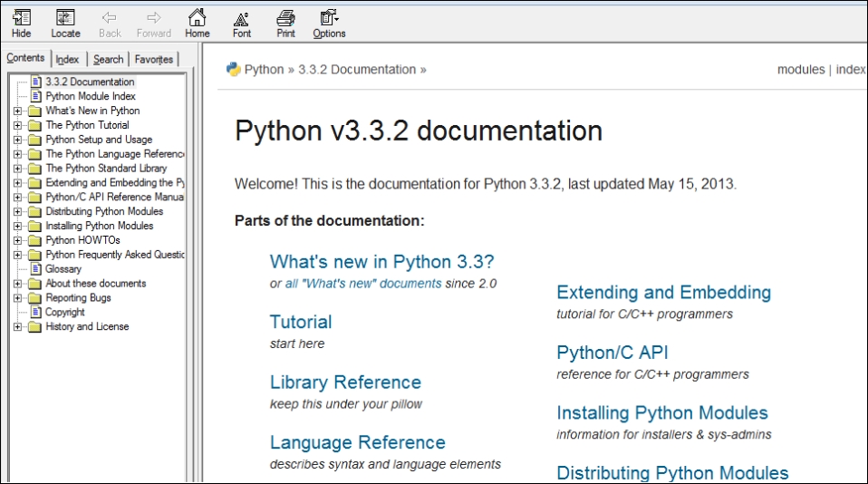
Task: Select Copyright in contents tree
Action: coord(64,312)
